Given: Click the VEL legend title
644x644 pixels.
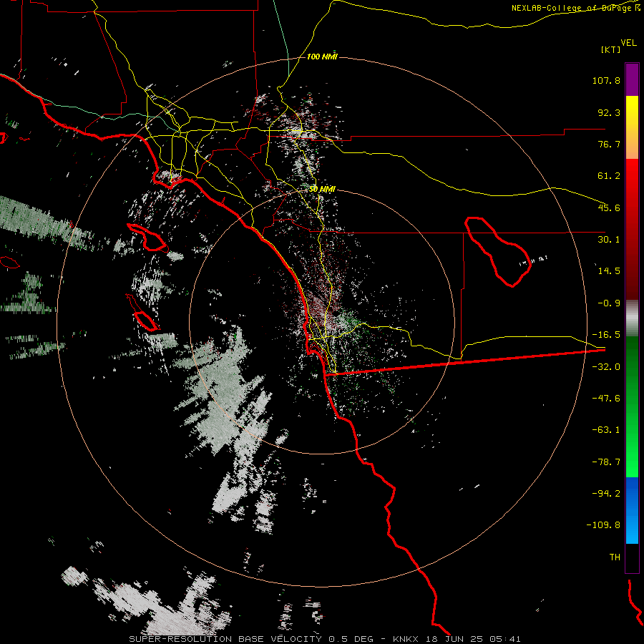Looking at the screenshot, I should click(628, 42).
